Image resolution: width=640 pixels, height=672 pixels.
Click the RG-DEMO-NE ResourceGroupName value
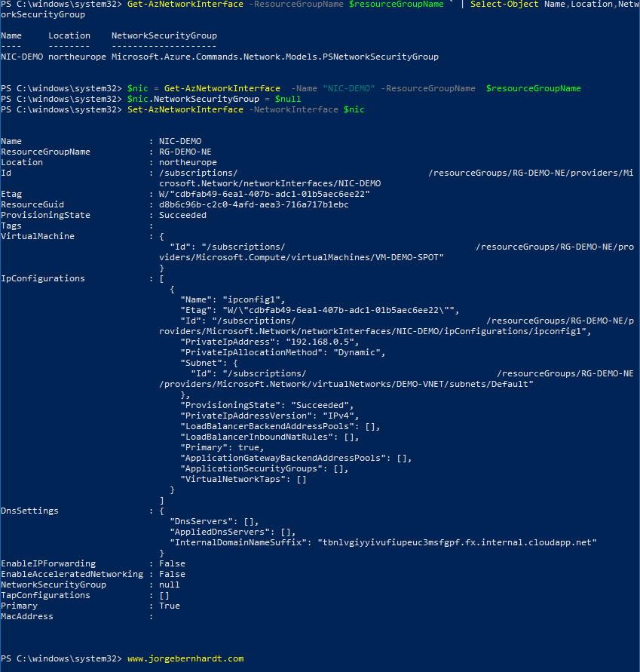pos(185,152)
